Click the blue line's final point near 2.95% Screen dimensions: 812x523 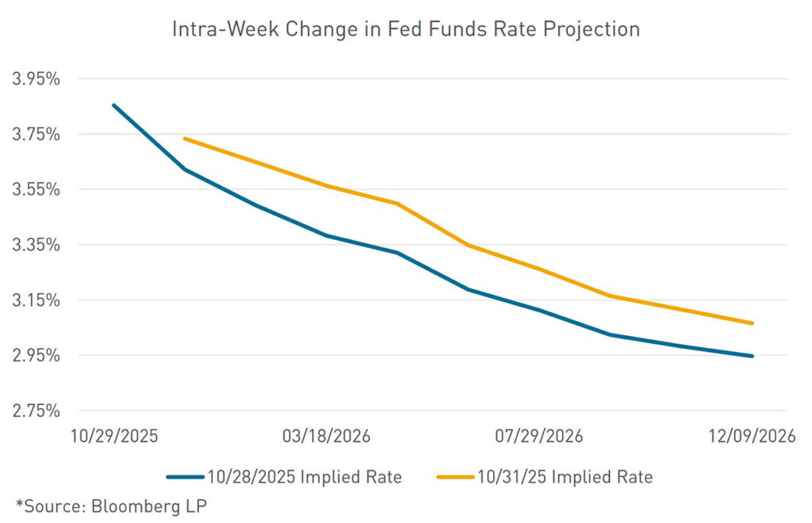tap(752, 356)
